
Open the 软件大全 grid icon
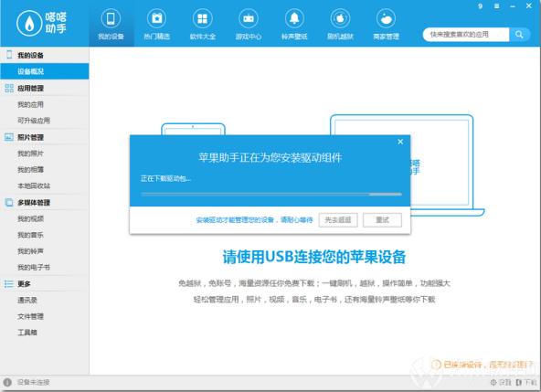pos(203,18)
